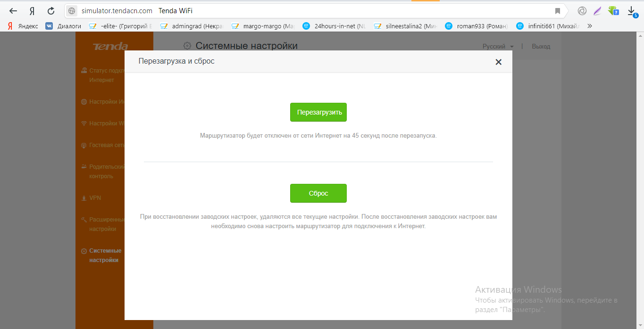The width and height of the screenshot is (644, 329).
Task: Open Гостевая сеть sidebar item
Action: tap(102, 145)
